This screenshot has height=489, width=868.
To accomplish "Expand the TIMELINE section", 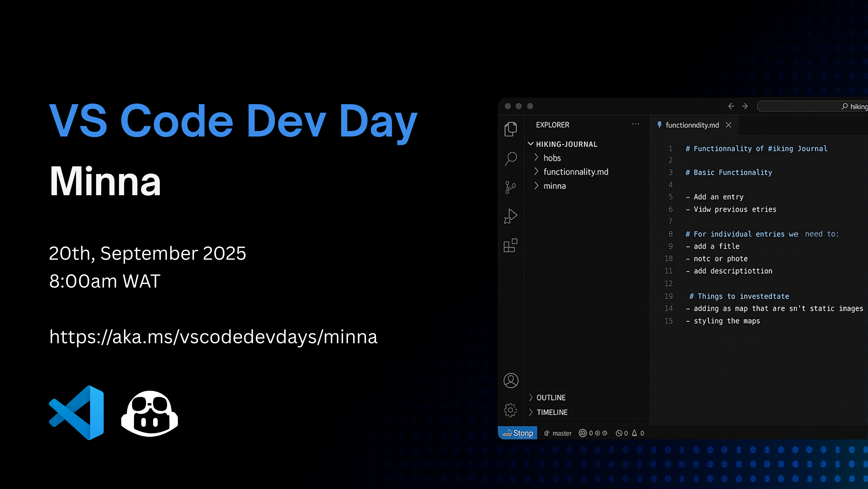I will point(531,412).
